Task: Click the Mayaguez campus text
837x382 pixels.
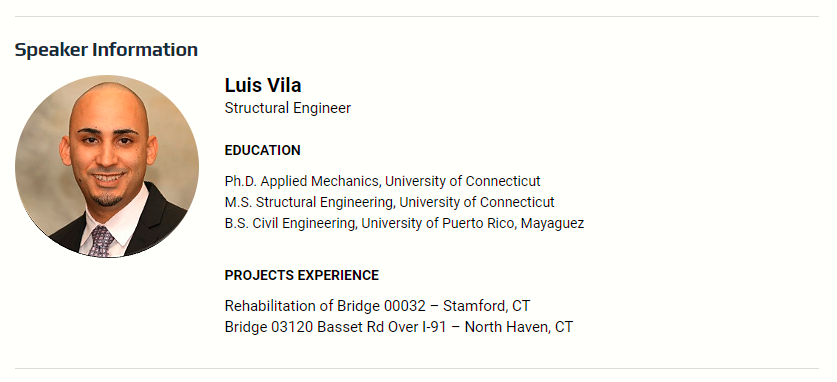Action: pos(552,224)
